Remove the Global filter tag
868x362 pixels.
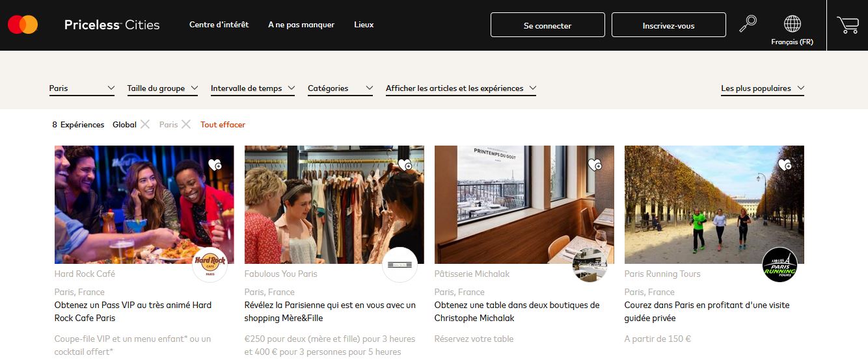pos(145,124)
